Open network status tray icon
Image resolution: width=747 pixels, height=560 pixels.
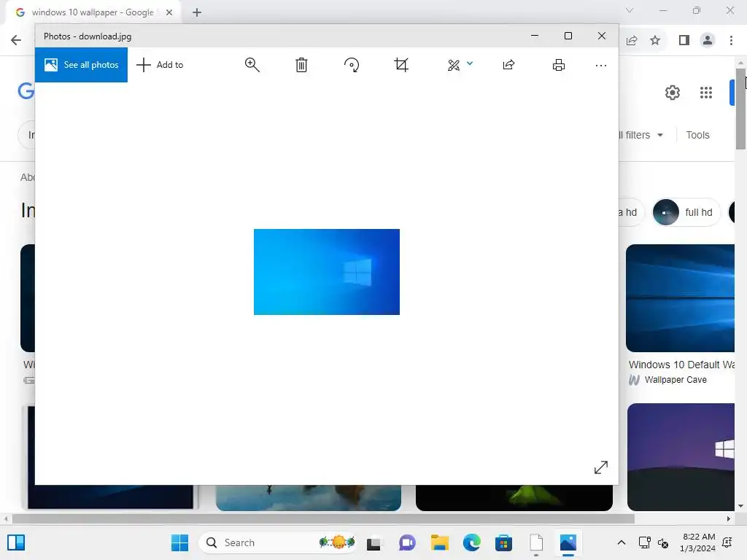click(644, 542)
